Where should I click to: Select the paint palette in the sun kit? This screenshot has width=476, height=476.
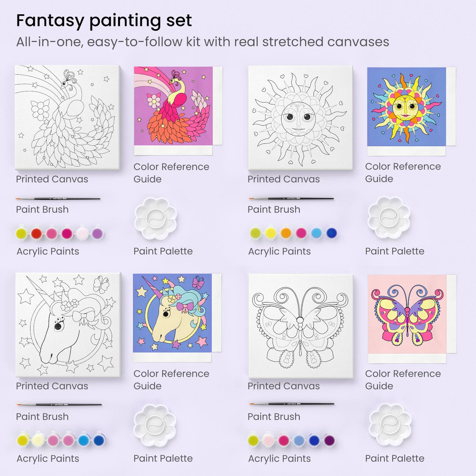point(389,217)
